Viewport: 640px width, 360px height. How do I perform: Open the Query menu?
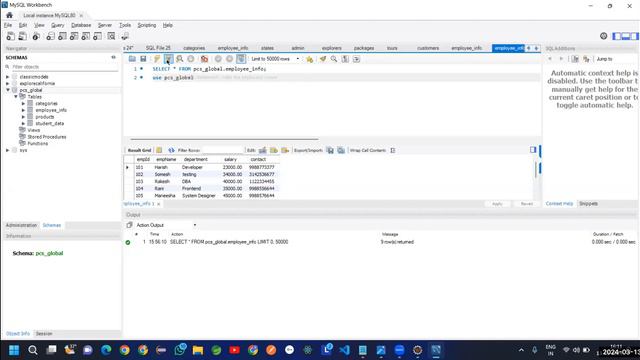58,25
